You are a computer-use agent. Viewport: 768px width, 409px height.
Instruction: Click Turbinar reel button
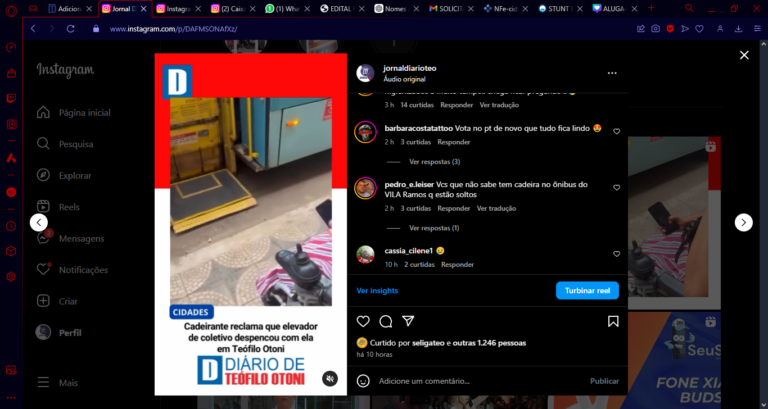click(x=587, y=290)
